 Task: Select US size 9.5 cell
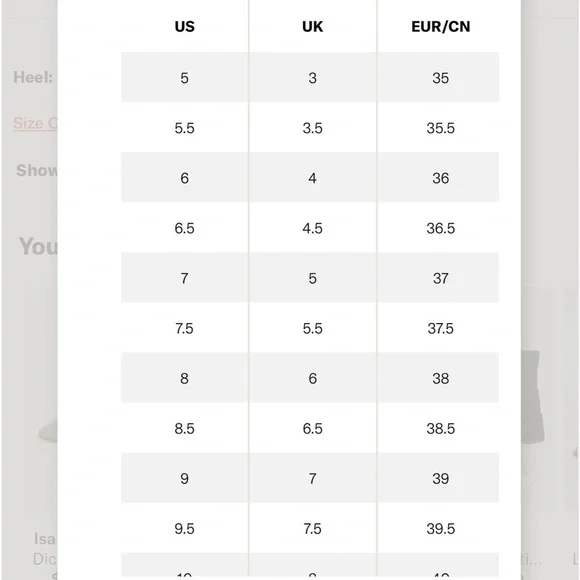185,529
